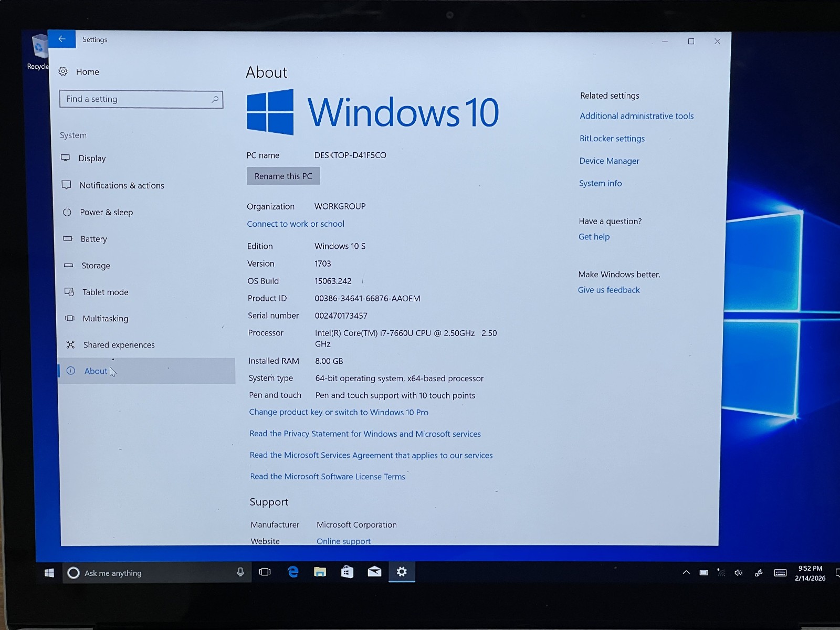Open Microsoft Services Agreement link
This screenshot has height=630, width=840.
pyautogui.click(x=371, y=455)
